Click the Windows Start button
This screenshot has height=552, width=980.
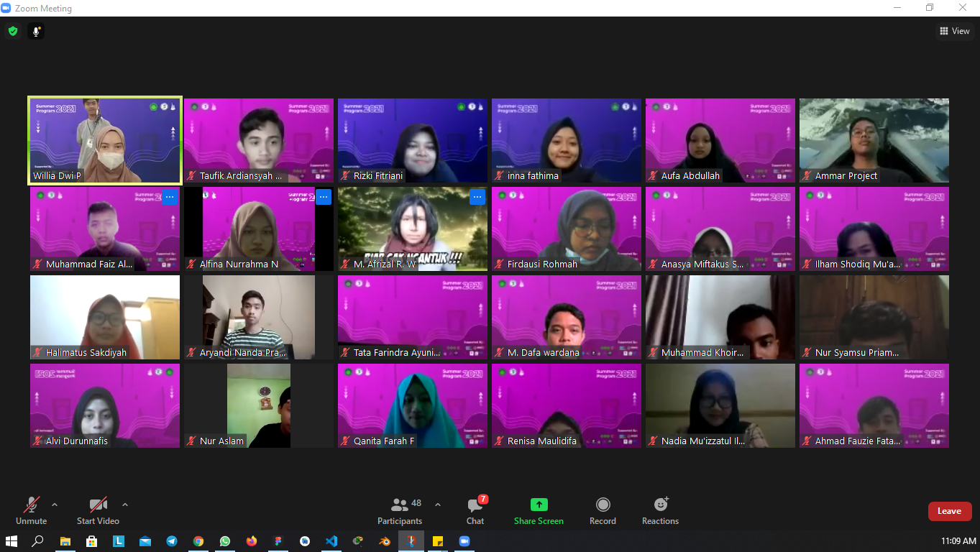12,541
